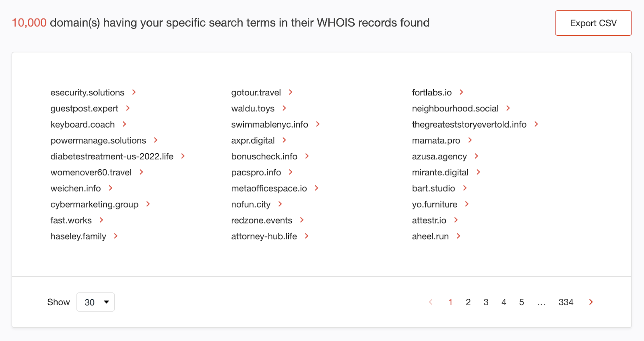Click the arrow next to metaofficespace.io
The height and width of the screenshot is (341, 644).
coord(316,188)
